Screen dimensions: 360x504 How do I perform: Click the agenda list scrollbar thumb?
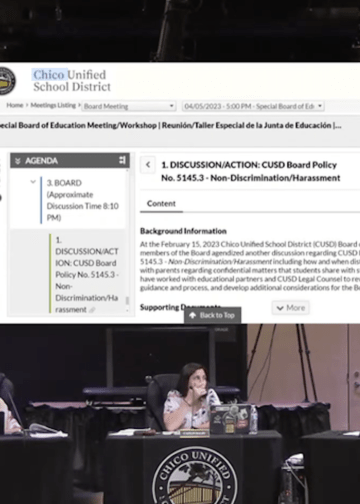[x=127, y=301]
